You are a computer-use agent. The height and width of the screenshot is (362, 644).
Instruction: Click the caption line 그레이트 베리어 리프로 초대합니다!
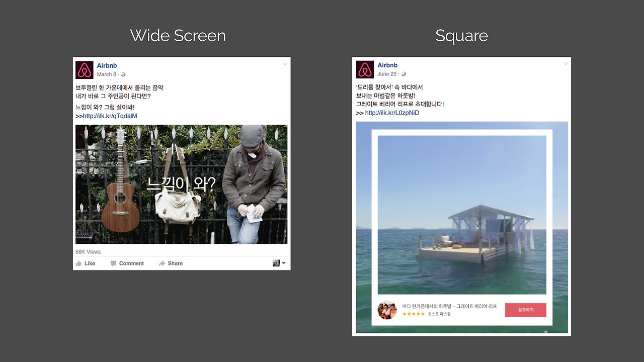click(x=400, y=104)
